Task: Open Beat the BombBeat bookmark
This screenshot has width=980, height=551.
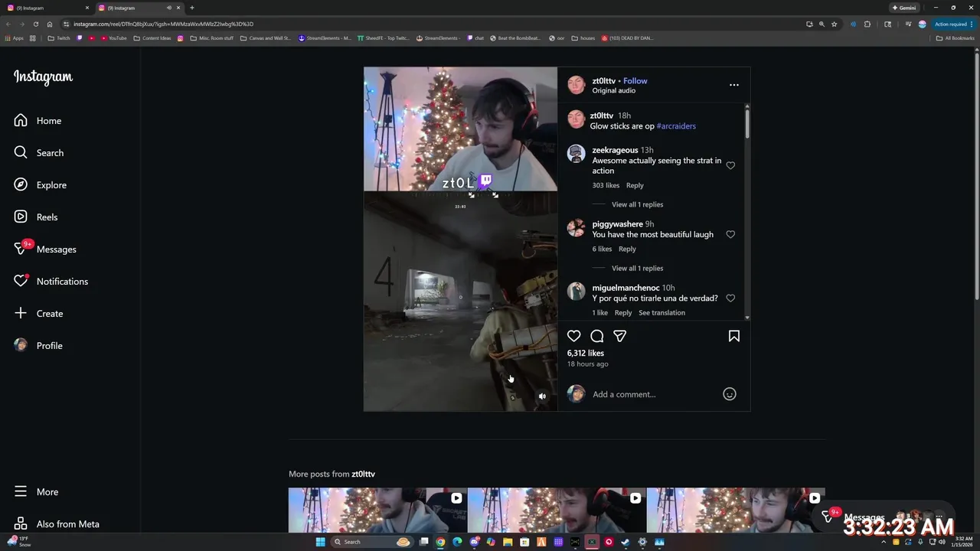Action: pyautogui.click(x=514, y=38)
